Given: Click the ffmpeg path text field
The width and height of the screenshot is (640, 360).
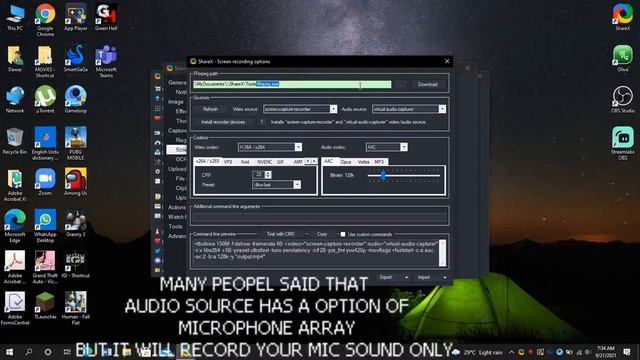Looking at the screenshot, I should 292,84.
